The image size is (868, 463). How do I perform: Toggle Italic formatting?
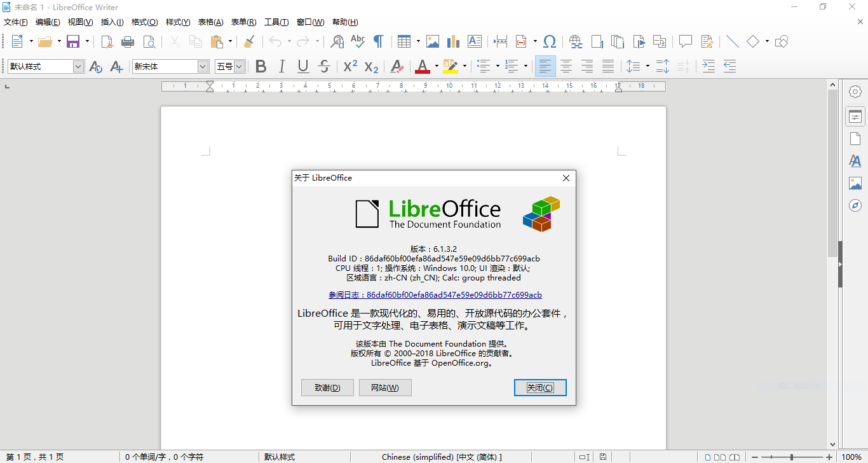(x=281, y=66)
